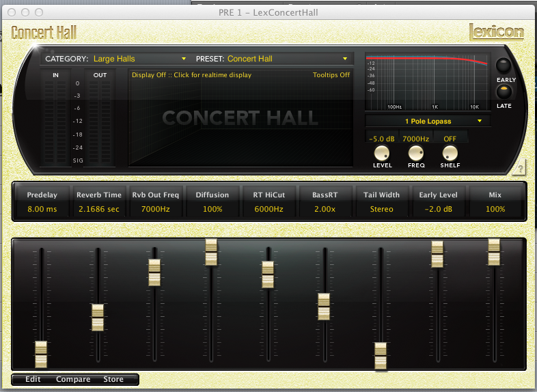Click the 7000Hz readout above FREQ knob

click(x=416, y=139)
